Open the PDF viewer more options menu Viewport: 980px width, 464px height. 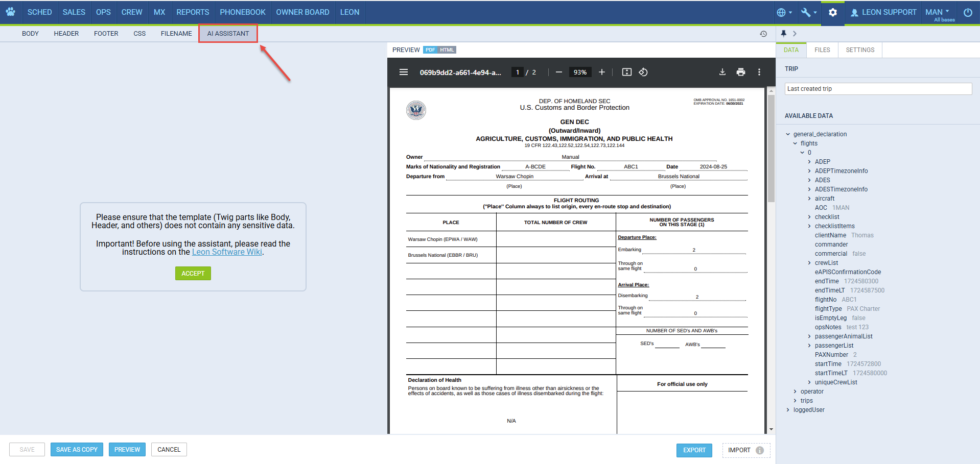coord(759,72)
